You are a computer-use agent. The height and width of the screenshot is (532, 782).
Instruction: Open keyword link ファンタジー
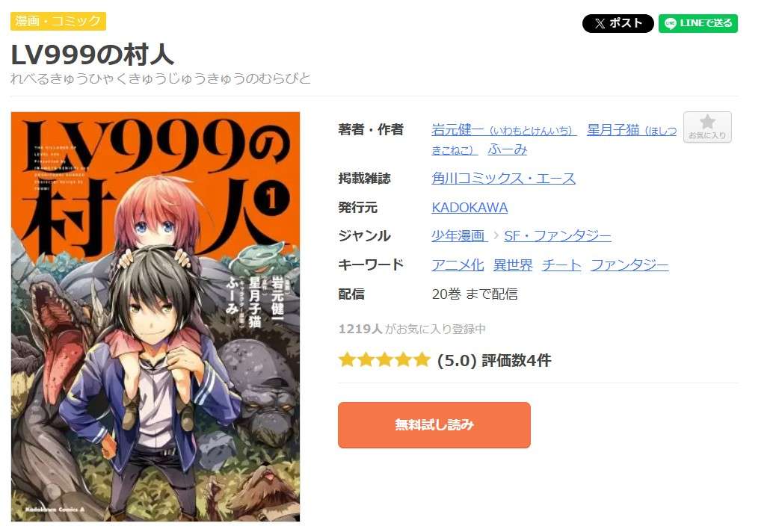click(629, 265)
